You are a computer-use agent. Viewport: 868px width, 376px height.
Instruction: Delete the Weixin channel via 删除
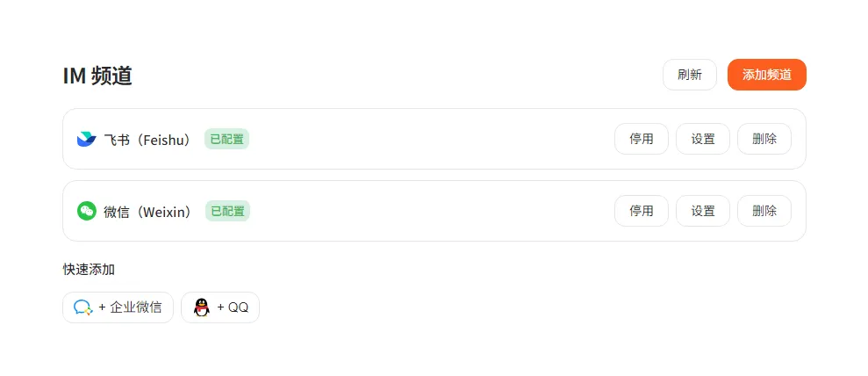764,211
